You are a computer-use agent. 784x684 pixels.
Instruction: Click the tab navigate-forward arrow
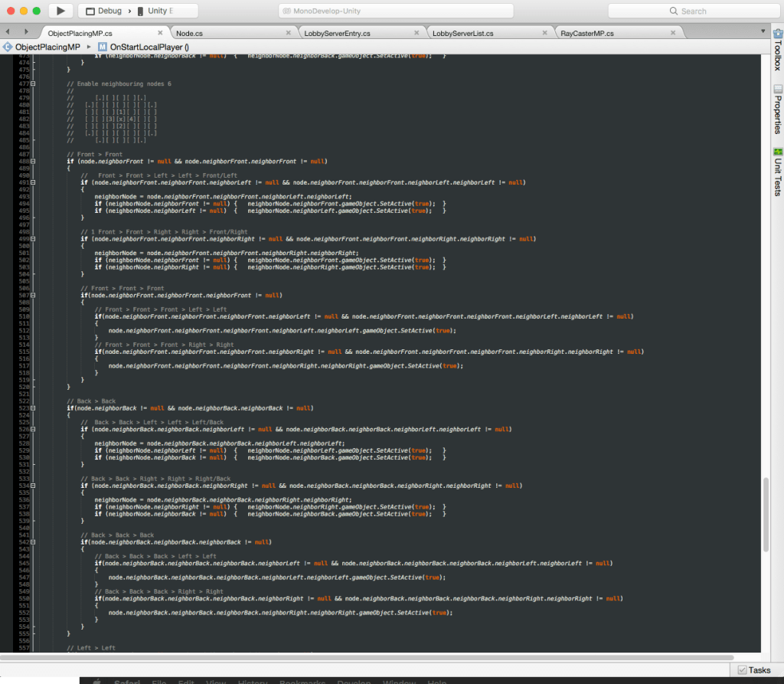point(25,33)
